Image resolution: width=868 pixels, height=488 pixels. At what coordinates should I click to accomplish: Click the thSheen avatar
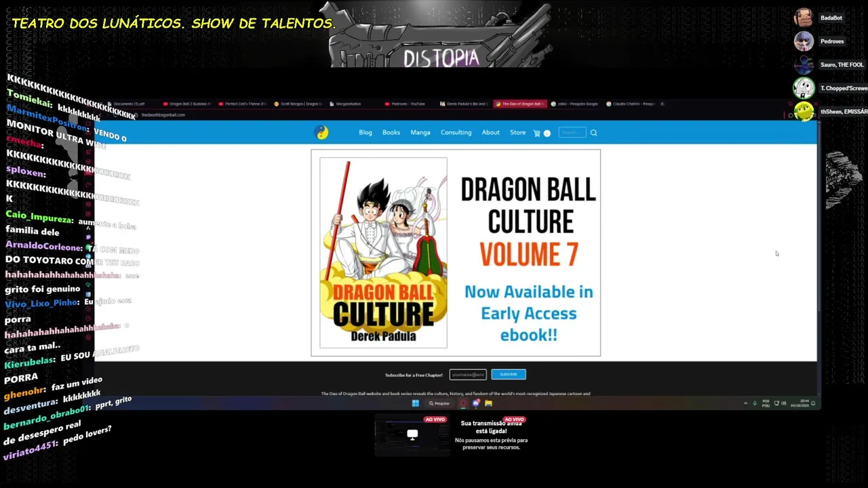pyautogui.click(x=804, y=111)
